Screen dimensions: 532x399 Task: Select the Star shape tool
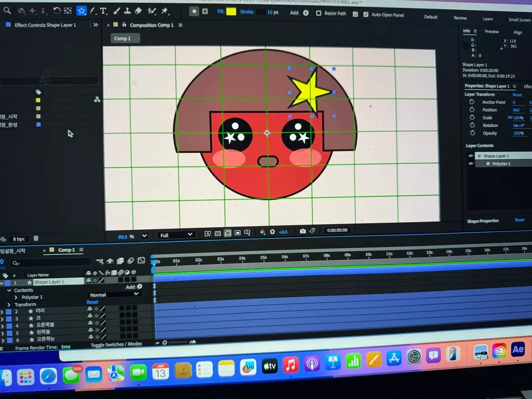(81, 11)
